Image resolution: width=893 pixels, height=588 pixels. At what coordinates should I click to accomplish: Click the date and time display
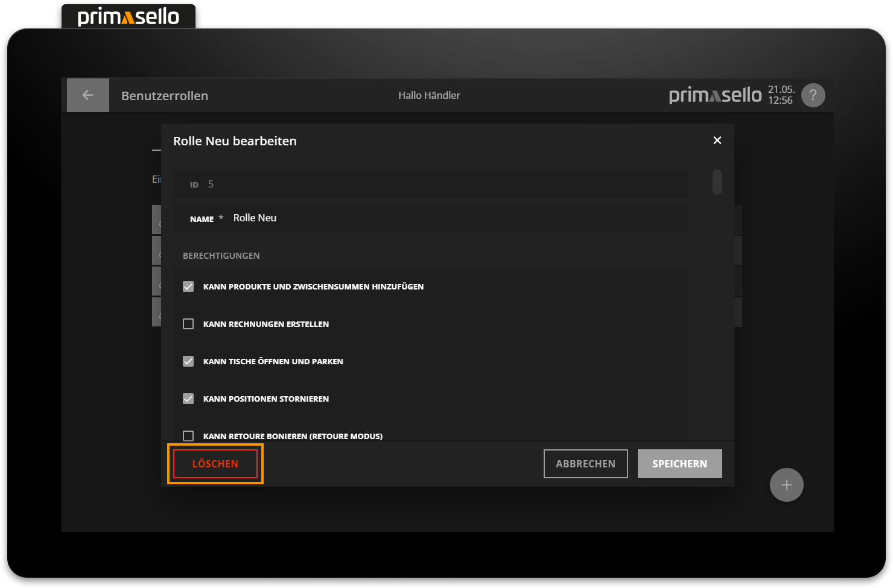point(781,95)
